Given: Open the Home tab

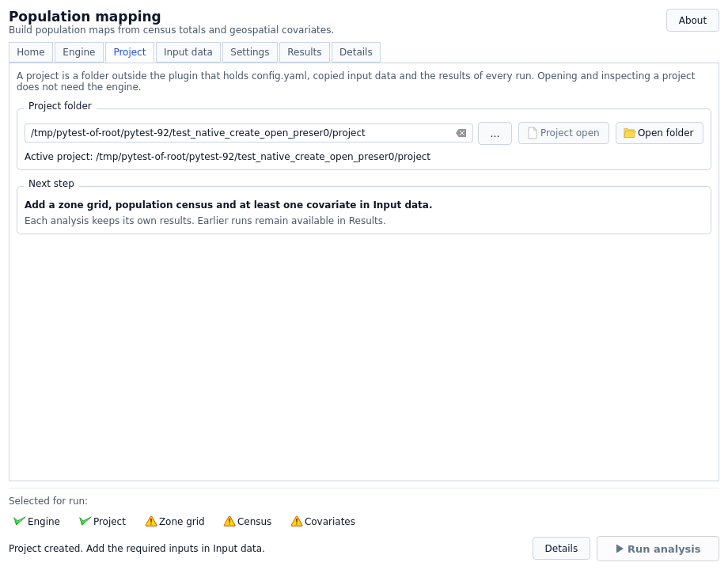Looking at the screenshot, I should [x=31, y=52].
